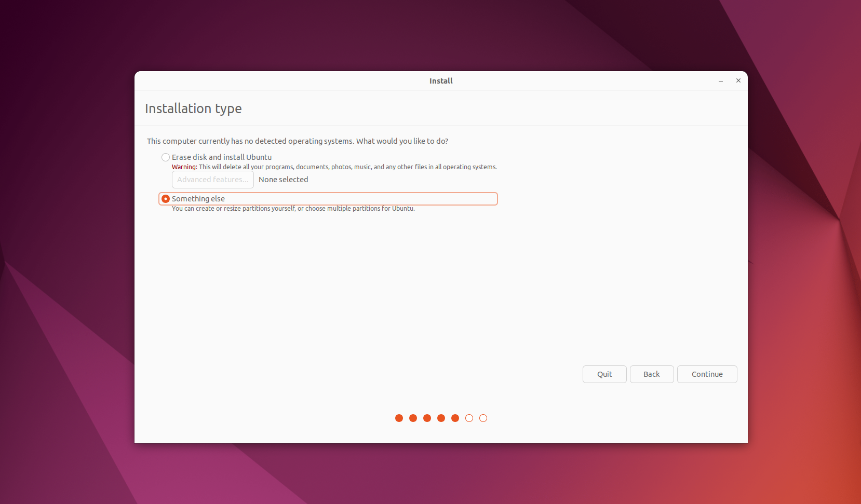Click the Installation type heading
Viewport: 861px width, 504px height.
[x=193, y=108]
